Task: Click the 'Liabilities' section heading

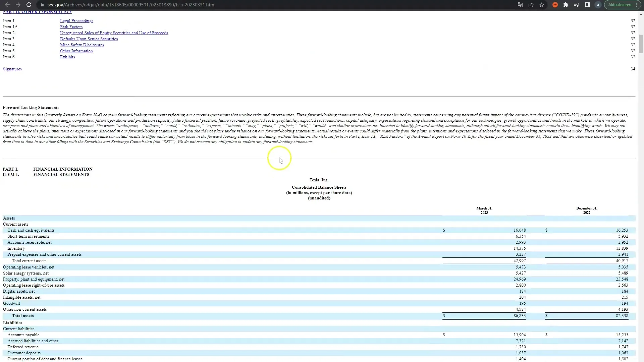Action: pos(12,323)
